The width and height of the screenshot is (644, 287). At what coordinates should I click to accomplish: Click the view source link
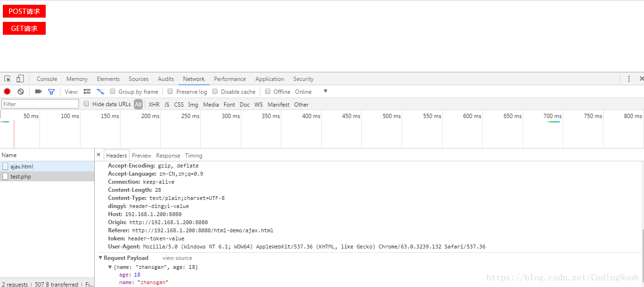pos(177,258)
